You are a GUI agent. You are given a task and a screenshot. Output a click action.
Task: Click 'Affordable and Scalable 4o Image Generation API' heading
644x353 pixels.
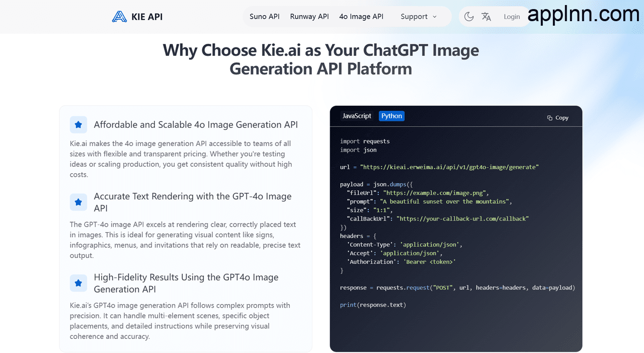coord(196,125)
